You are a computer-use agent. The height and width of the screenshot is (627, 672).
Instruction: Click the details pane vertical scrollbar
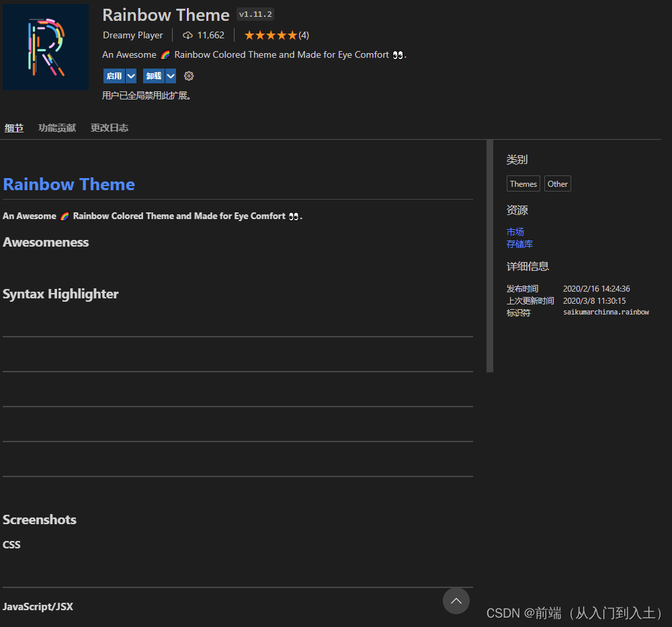[490, 256]
